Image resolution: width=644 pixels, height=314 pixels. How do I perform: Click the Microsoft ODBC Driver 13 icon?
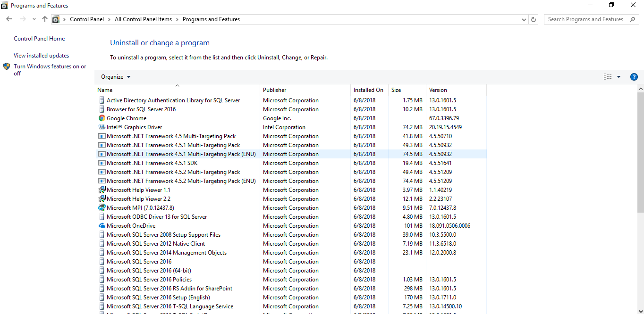[x=102, y=217]
